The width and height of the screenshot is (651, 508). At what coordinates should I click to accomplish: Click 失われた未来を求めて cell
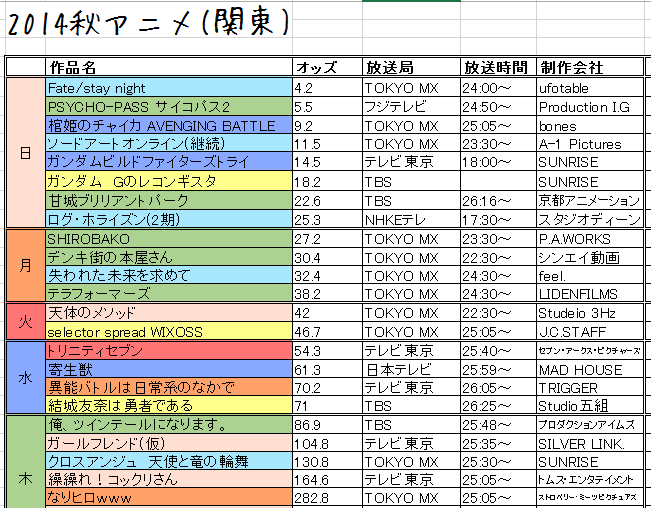(169, 275)
